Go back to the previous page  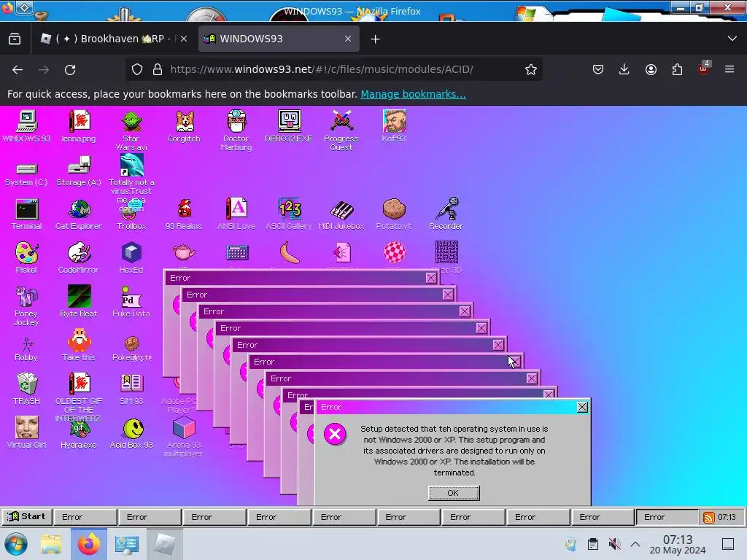click(x=18, y=69)
